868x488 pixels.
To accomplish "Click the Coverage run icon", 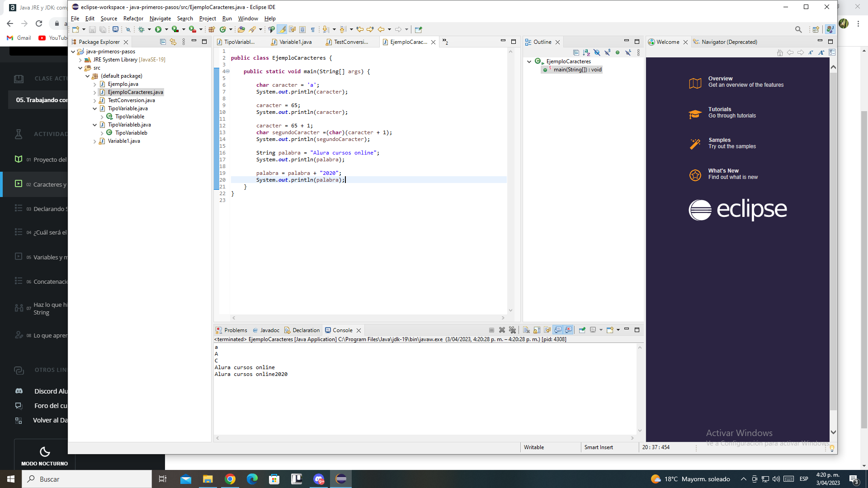I will 175,29.
